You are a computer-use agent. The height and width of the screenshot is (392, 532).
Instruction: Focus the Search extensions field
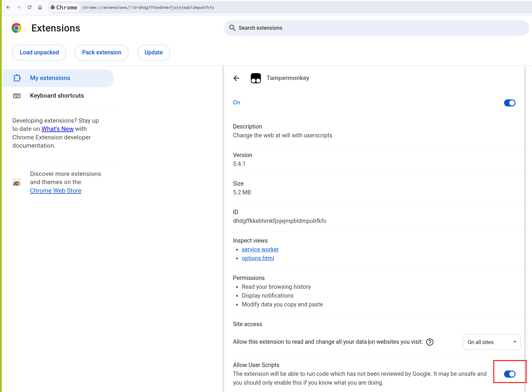[377, 28]
